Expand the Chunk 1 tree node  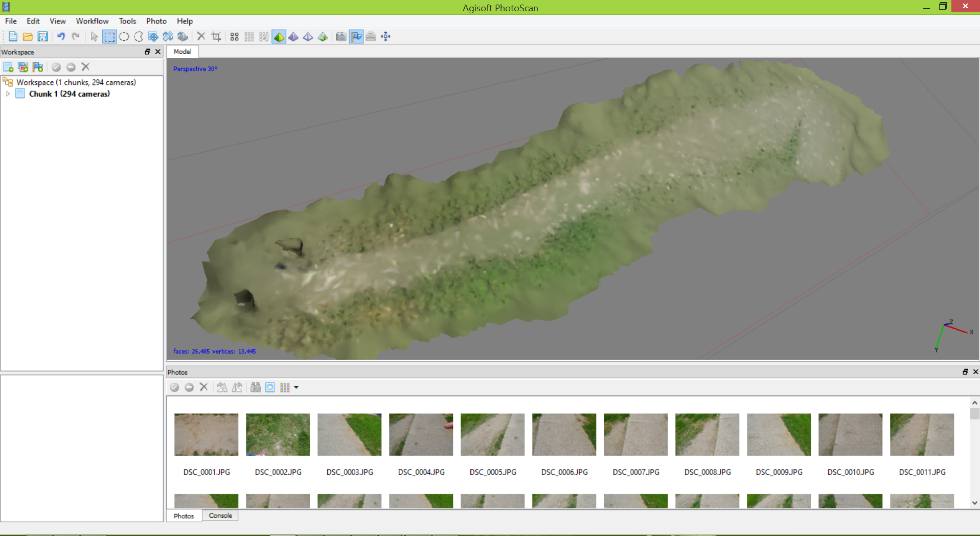point(8,94)
